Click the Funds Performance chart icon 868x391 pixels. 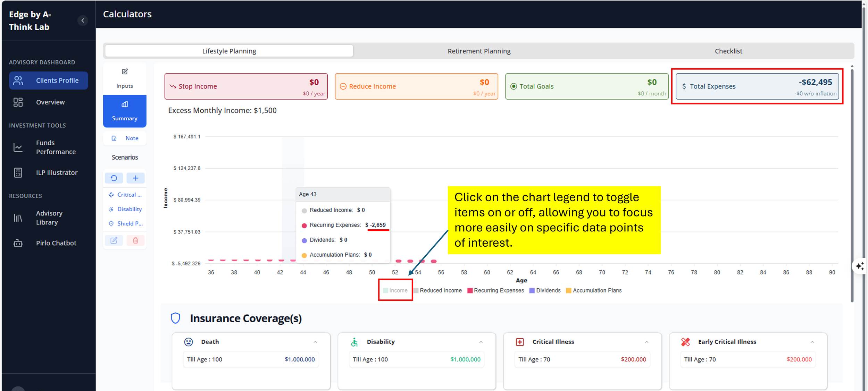click(18, 147)
